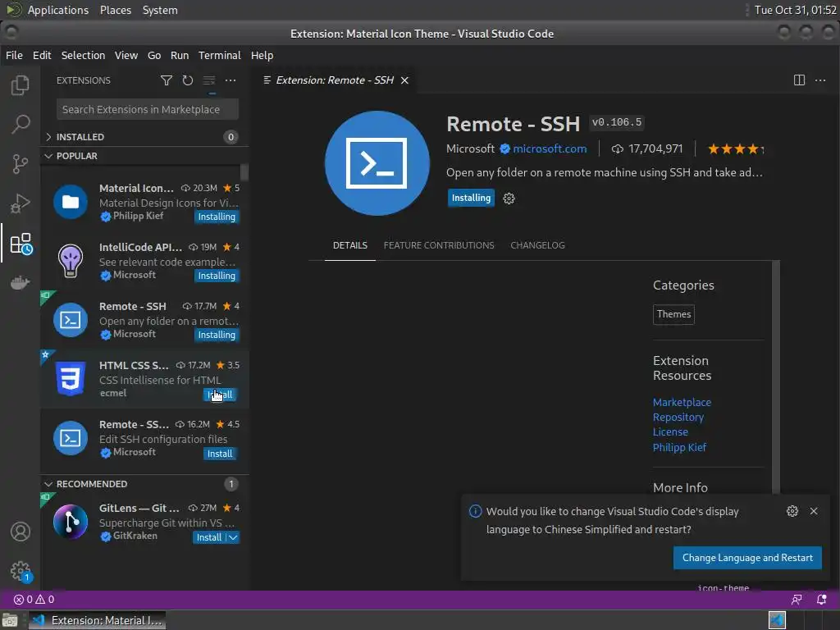Open the License resource link
Image resolution: width=840 pixels, height=630 pixels.
[x=670, y=431]
